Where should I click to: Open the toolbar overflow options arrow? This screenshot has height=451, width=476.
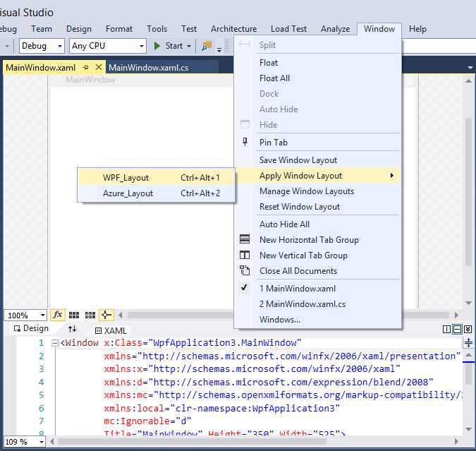click(x=219, y=49)
